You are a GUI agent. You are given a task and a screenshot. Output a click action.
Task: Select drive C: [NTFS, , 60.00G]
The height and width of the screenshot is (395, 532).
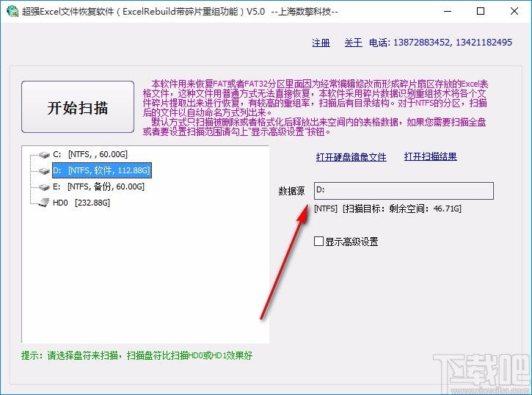90,154
